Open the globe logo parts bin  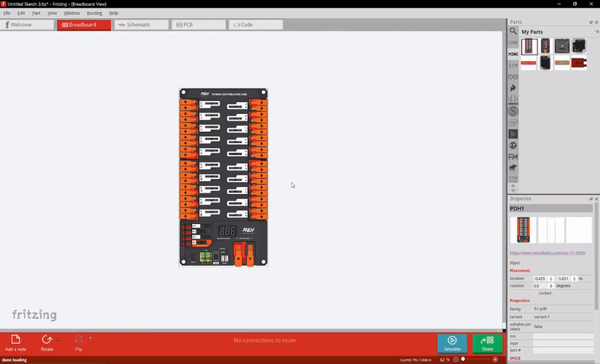click(513, 145)
